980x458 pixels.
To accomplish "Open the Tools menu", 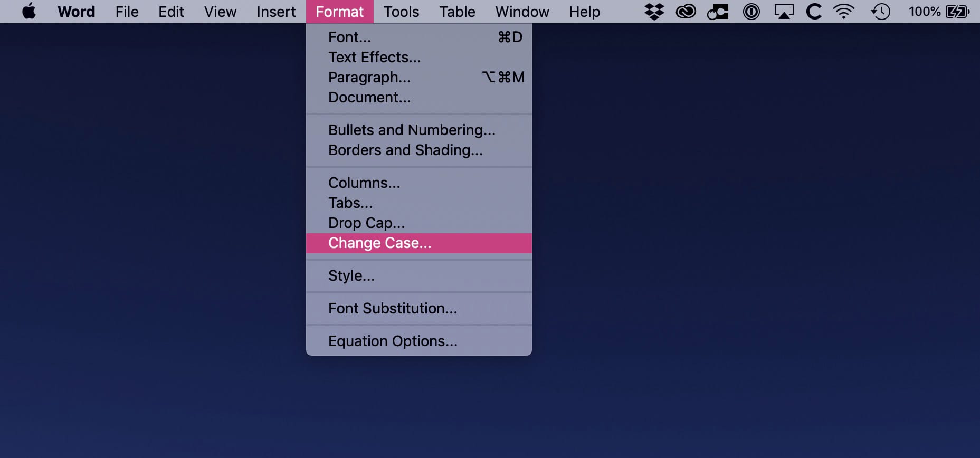I will 402,12.
